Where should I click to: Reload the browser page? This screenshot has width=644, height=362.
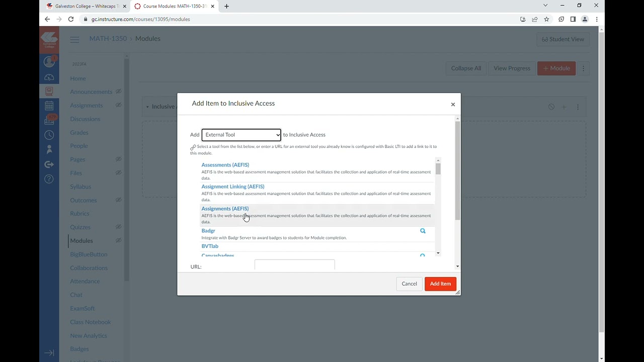tap(71, 19)
